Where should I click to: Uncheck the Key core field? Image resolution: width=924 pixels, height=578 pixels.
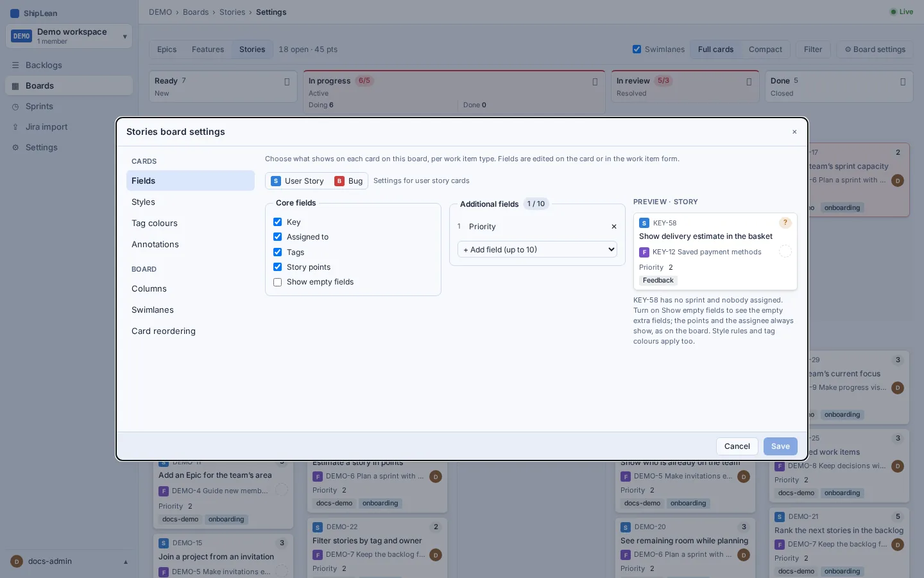278,222
